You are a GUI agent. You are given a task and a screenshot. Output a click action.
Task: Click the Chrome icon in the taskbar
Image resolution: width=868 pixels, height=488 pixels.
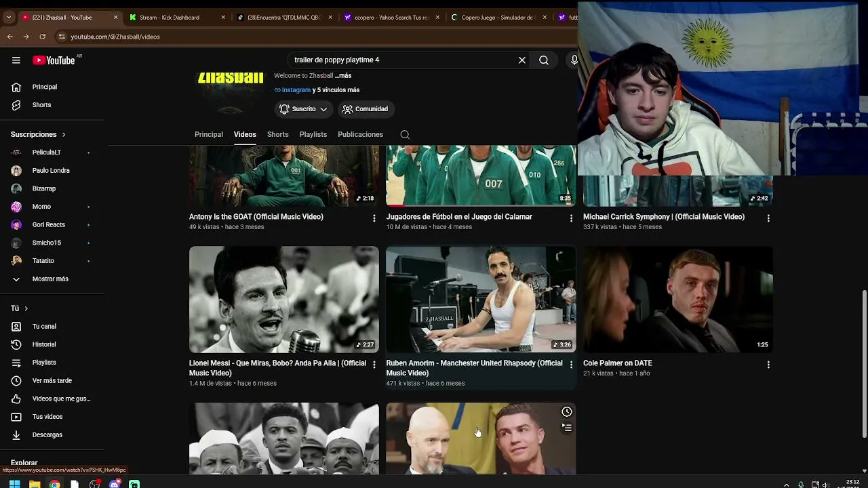(54, 484)
